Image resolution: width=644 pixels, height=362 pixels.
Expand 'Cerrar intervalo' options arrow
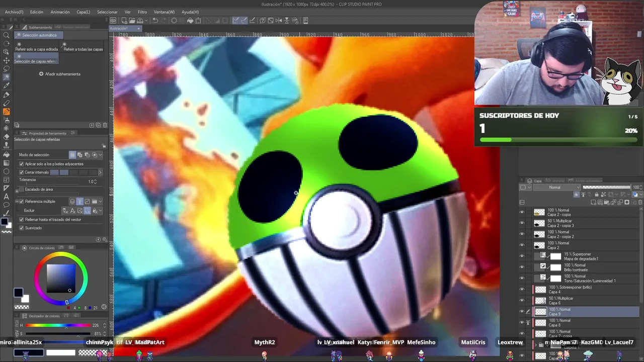[100, 172]
